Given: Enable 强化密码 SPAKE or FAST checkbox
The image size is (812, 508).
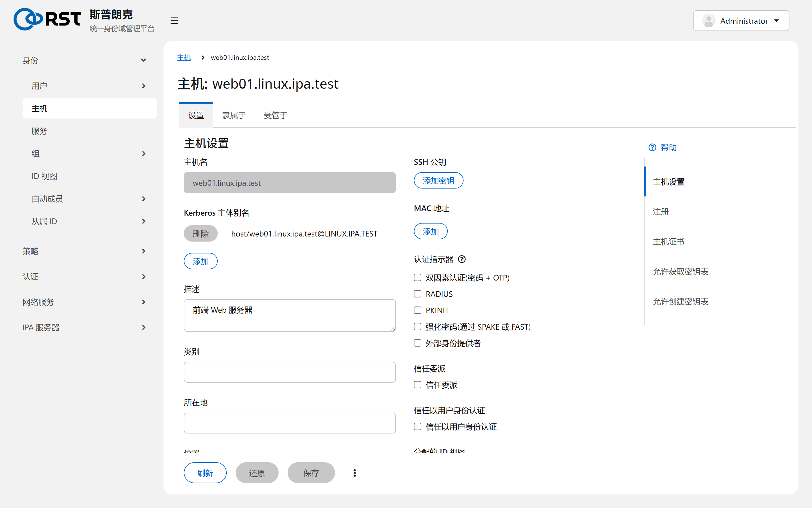Looking at the screenshot, I should click(417, 327).
